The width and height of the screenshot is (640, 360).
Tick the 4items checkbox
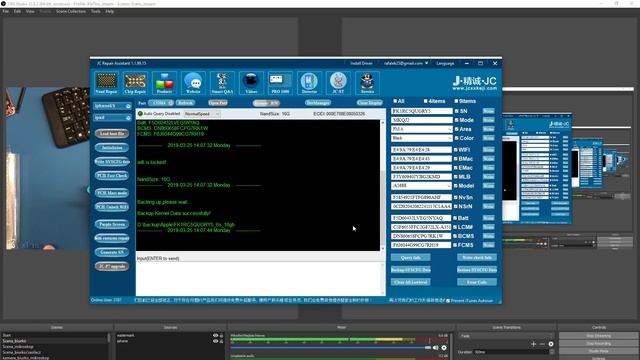[426, 101]
